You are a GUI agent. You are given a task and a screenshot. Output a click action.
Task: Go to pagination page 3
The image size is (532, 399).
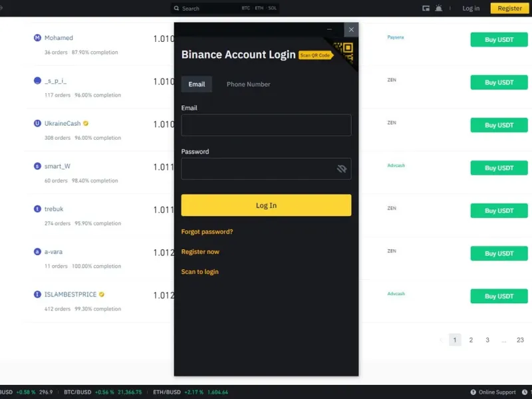pos(487,340)
